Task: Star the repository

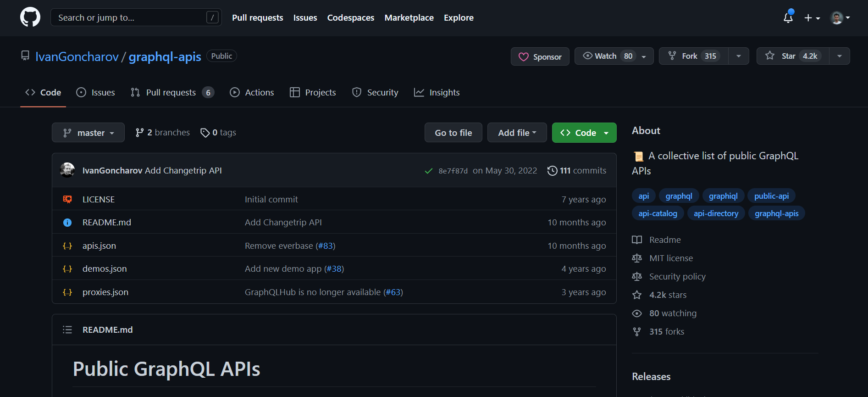Action: pos(792,56)
